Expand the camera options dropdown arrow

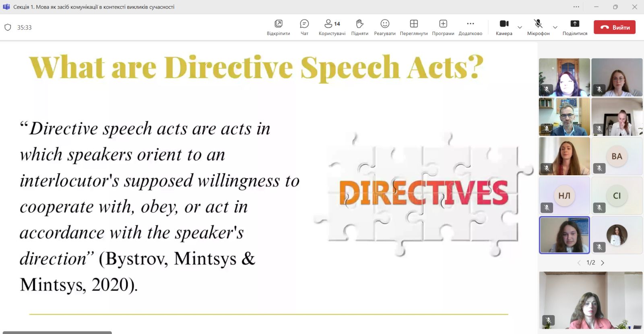[520, 27]
